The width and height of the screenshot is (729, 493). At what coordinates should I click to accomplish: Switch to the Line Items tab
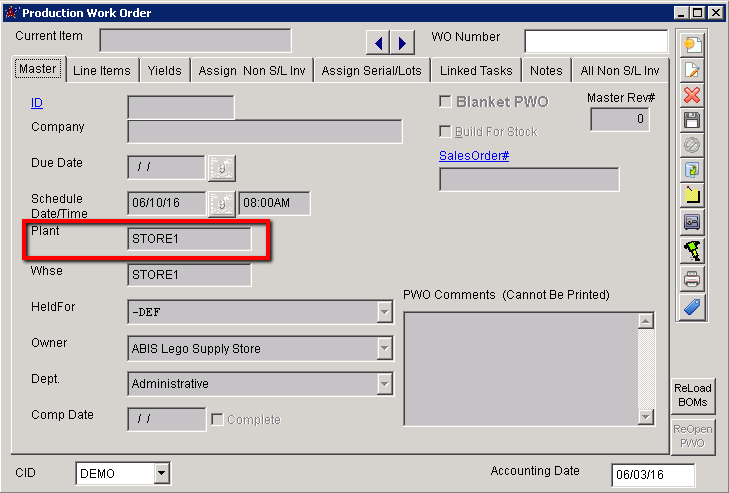pyautogui.click(x=101, y=71)
